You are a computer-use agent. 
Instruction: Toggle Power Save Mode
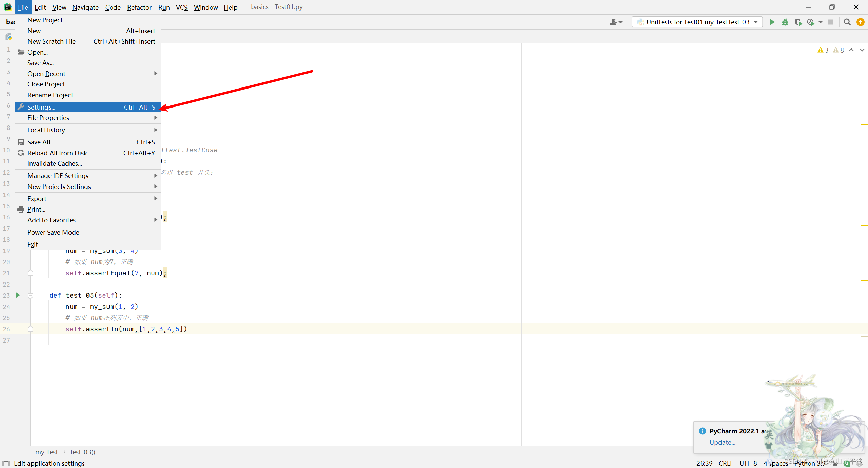(53, 232)
